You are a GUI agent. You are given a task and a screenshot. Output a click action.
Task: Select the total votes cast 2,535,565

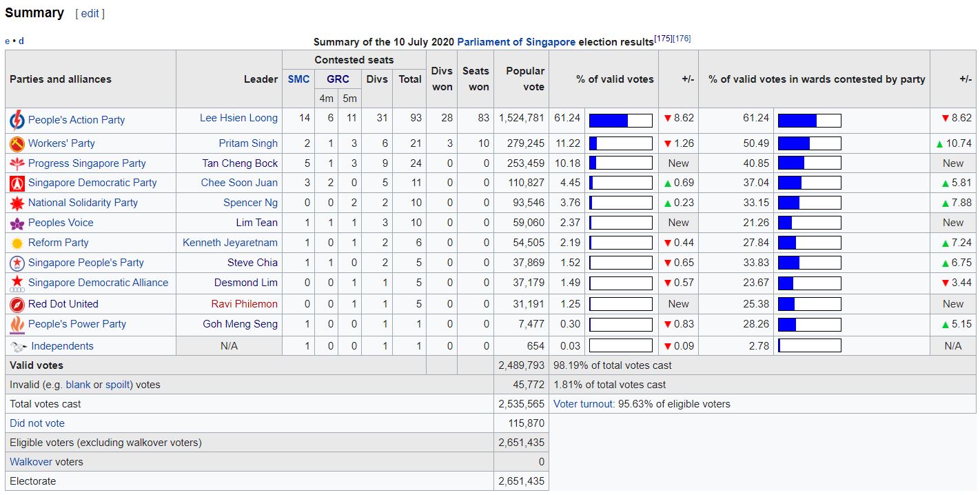[522, 405]
